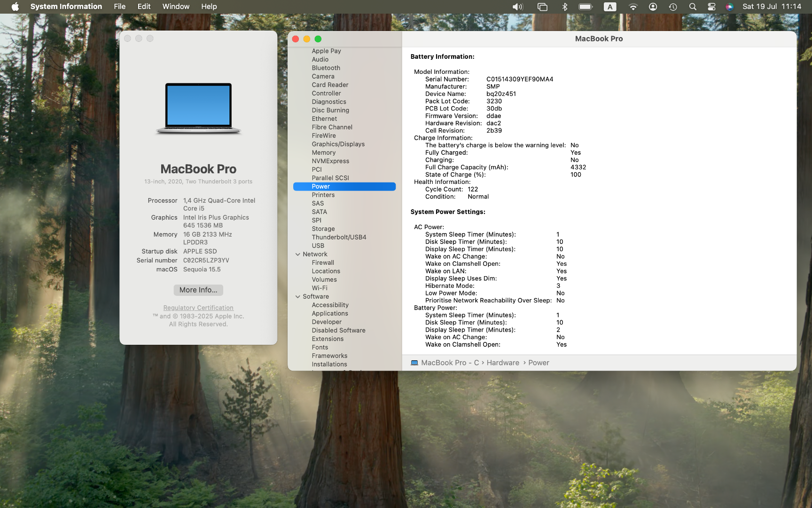Select Volumes under Network
Image resolution: width=812 pixels, height=508 pixels.
pos(324,279)
